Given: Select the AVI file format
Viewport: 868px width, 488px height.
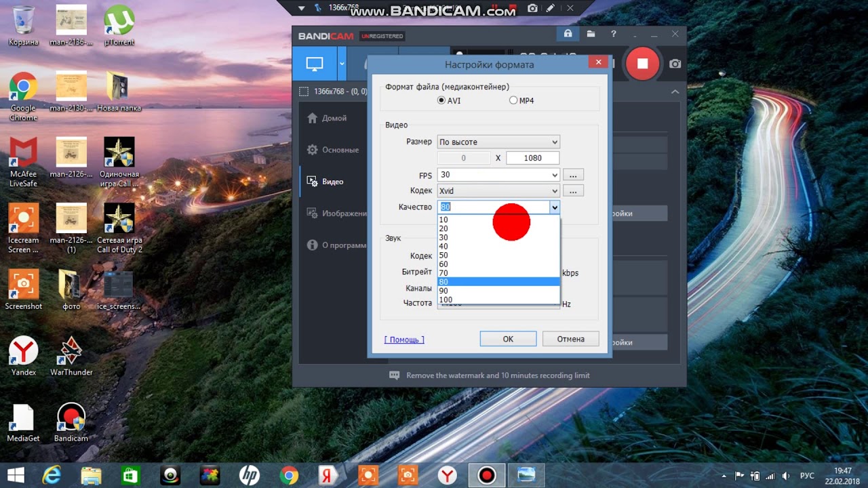Looking at the screenshot, I should coord(442,100).
